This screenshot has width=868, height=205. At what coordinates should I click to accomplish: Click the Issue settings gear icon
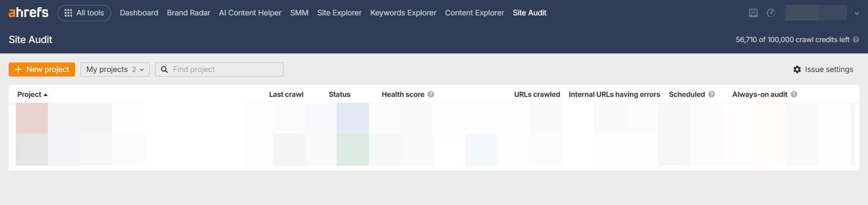click(x=797, y=69)
